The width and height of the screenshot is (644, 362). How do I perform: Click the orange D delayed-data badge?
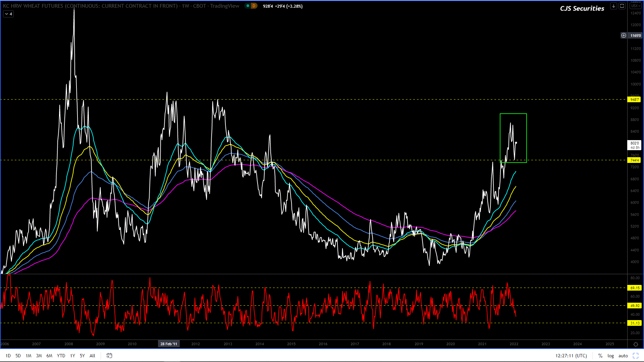pyautogui.click(x=254, y=6)
